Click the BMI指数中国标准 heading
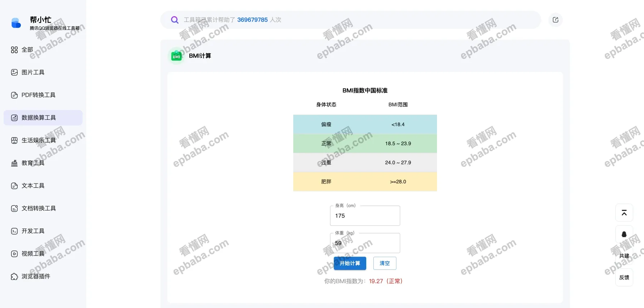 tap(365, 91)
